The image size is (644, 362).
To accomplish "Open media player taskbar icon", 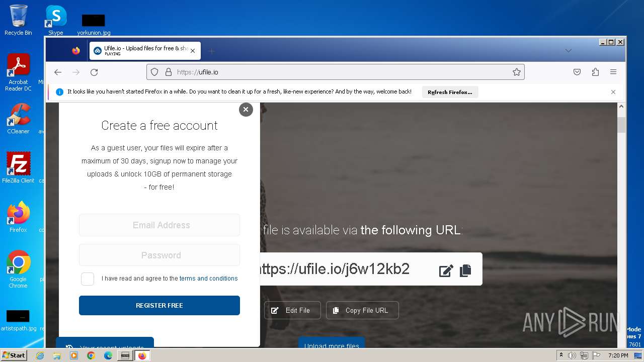I will coord(74,355).
